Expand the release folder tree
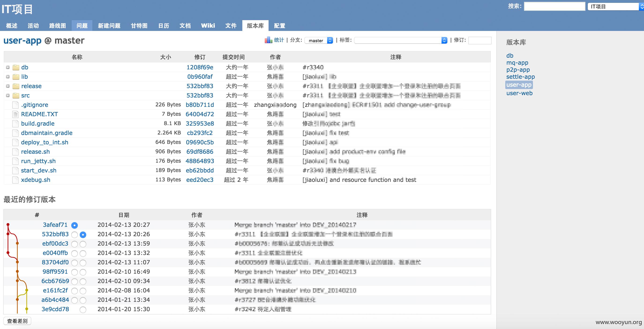 [8, 86]
